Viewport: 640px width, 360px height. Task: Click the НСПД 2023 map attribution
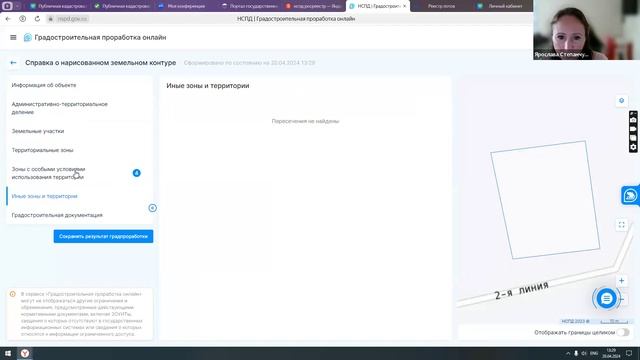(576, 321)
